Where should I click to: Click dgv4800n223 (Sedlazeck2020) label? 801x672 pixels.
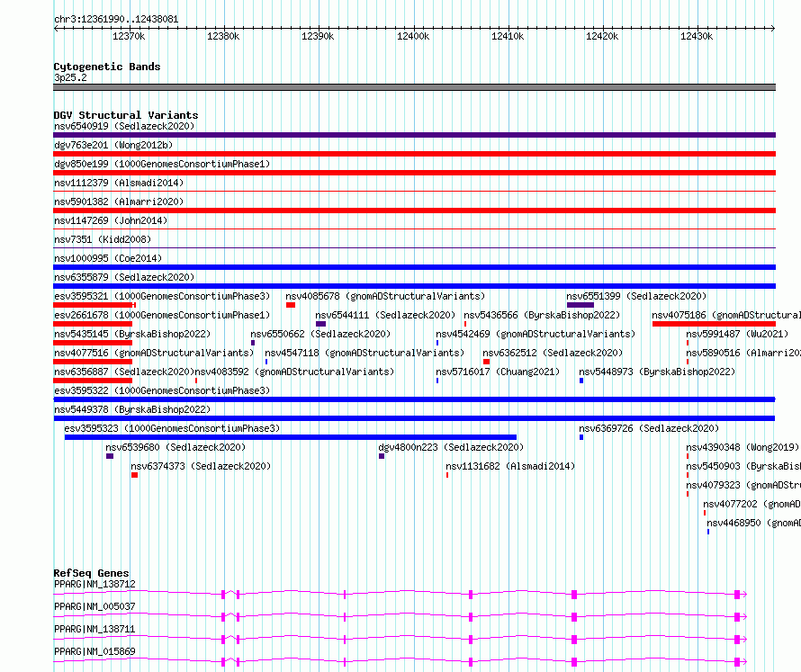click(451, 447)
